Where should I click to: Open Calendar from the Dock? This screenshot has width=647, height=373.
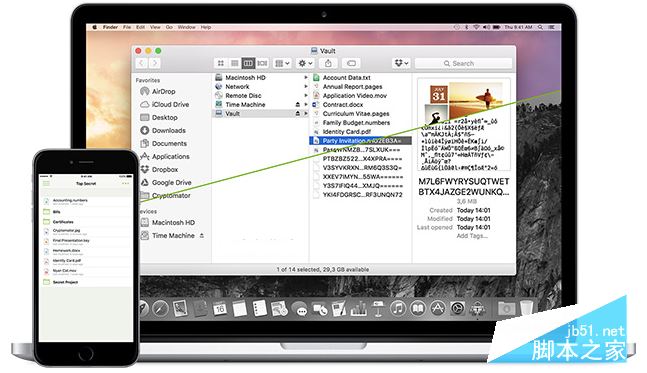[220, 309]
